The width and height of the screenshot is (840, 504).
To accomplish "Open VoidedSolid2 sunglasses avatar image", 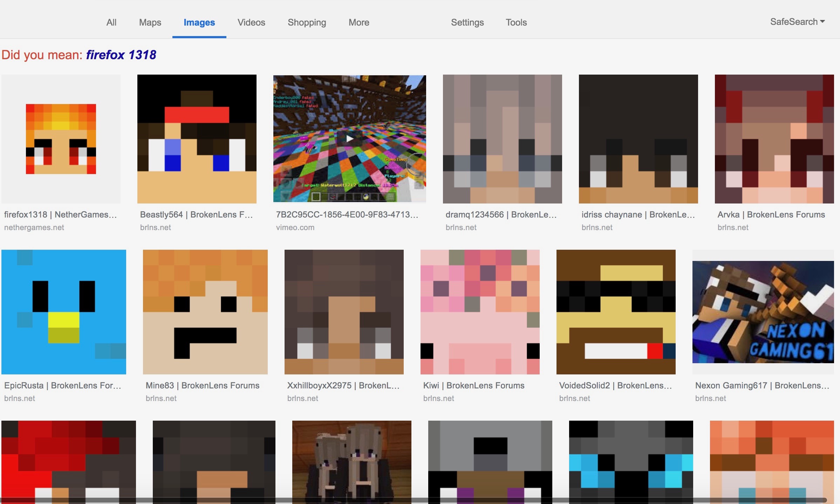I will [x=616, y=312].
